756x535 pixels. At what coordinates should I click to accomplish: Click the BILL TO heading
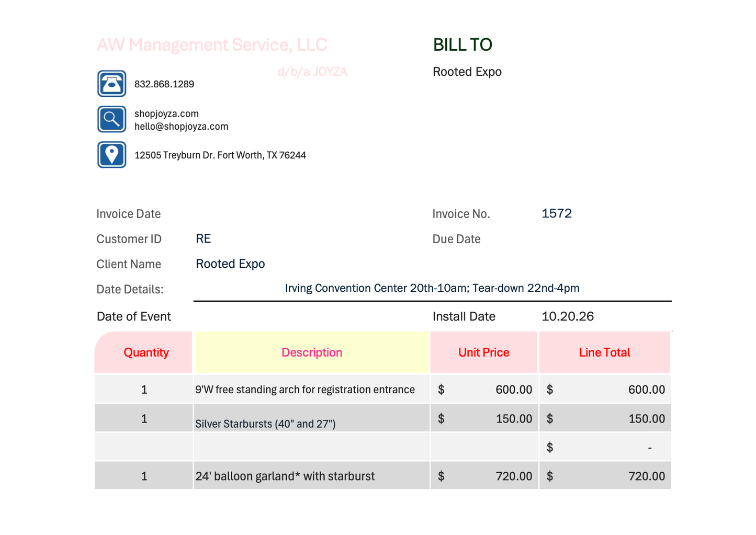coord(462,45)
